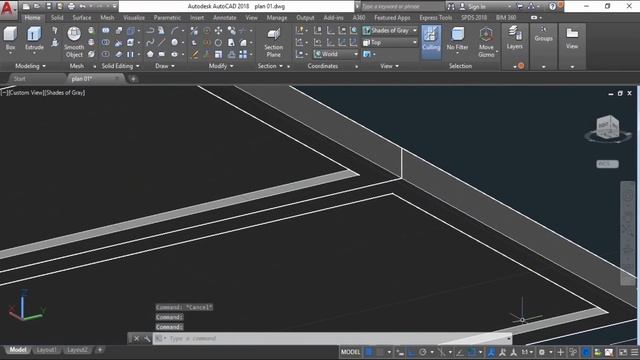
Task: Toggle snap mode in status bar
Action: [x=380, y=352]
